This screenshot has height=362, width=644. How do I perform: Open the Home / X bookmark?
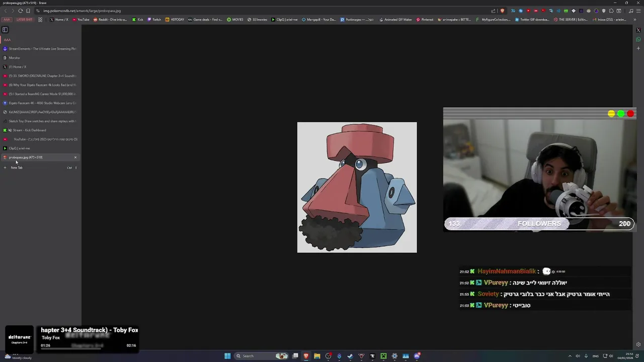coord(59,20)
